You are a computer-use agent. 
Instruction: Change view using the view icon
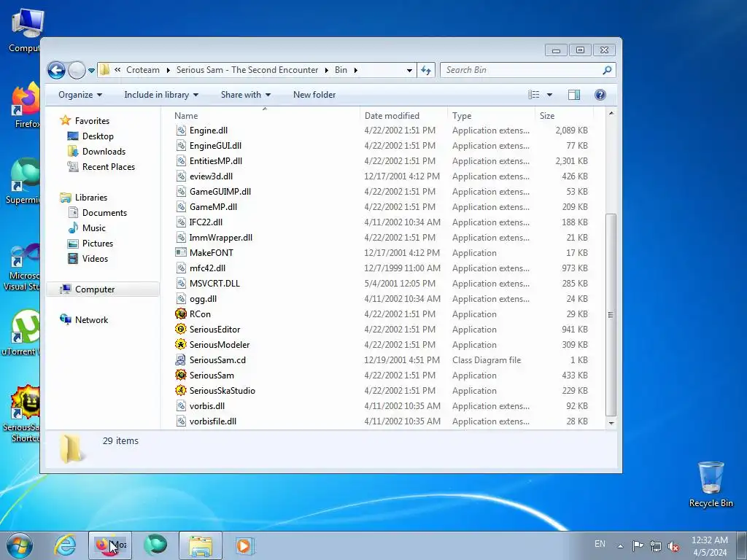(533, 95)
